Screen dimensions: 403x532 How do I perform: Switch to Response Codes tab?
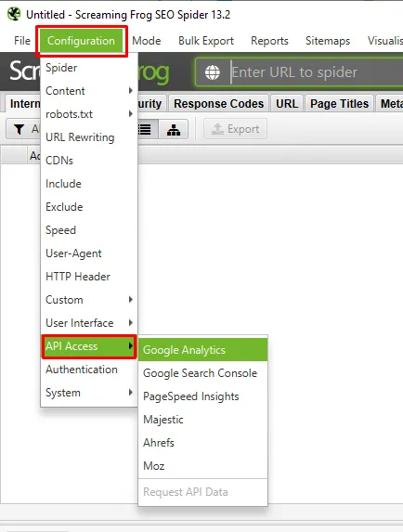218,103
